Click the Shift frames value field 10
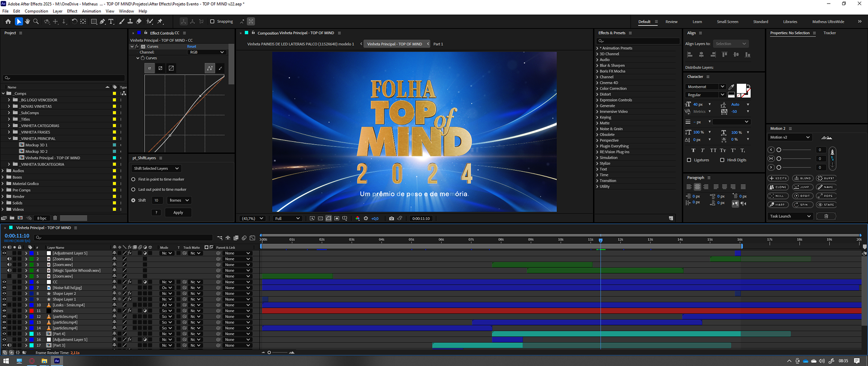The width and height of the screenshot is (868, 366). [157, 200]
